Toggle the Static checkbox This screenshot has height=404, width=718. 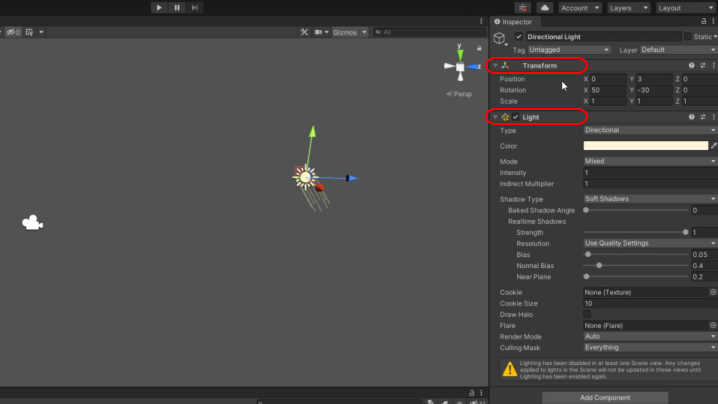[x=687, y=37]
